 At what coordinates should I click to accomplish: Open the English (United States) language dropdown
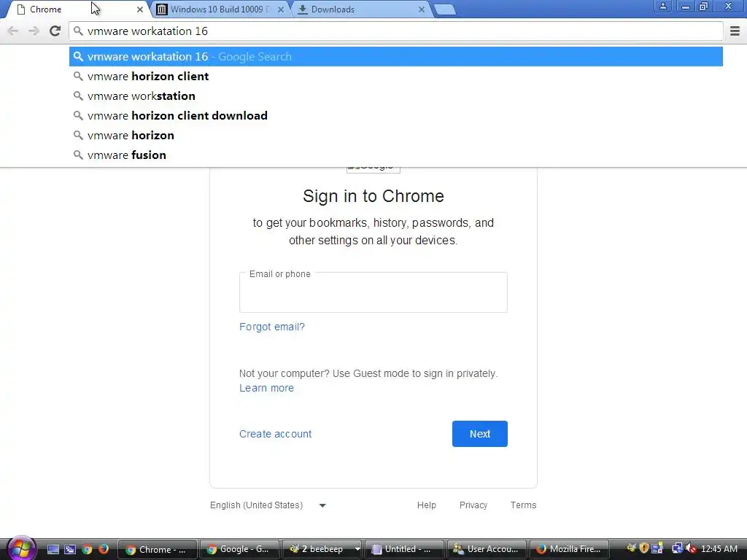(268, 505)
